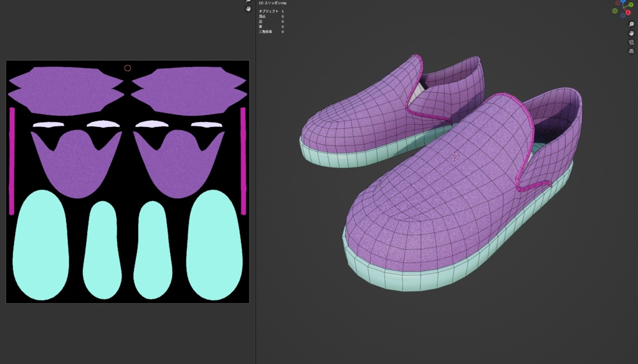Click the zoom magnifier icon in the UV editor

[x=247, y=2]
